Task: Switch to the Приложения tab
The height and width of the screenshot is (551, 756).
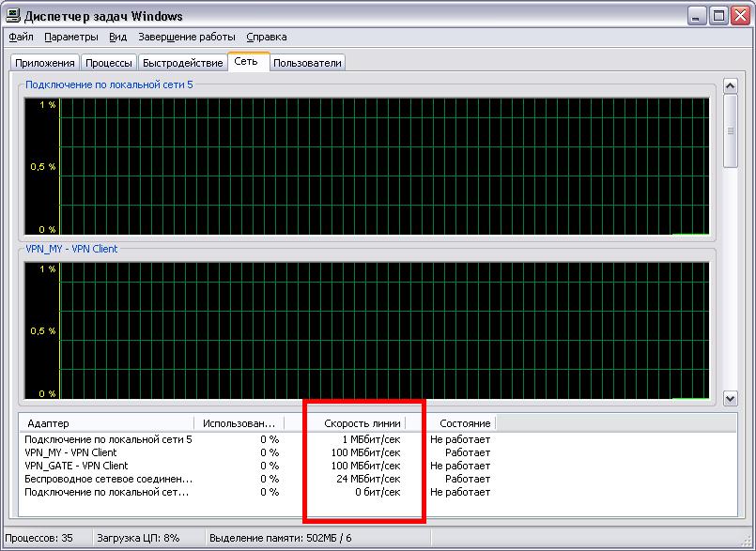Action: (45, 63)
